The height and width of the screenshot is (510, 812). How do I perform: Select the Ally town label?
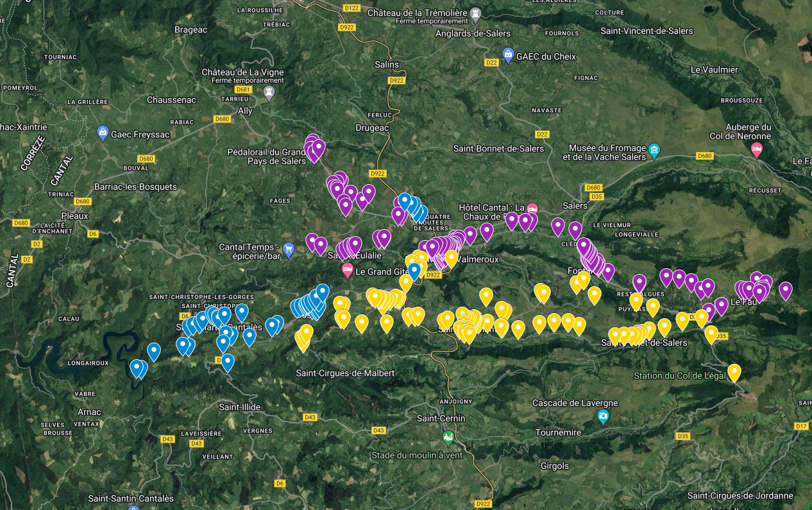244,111
